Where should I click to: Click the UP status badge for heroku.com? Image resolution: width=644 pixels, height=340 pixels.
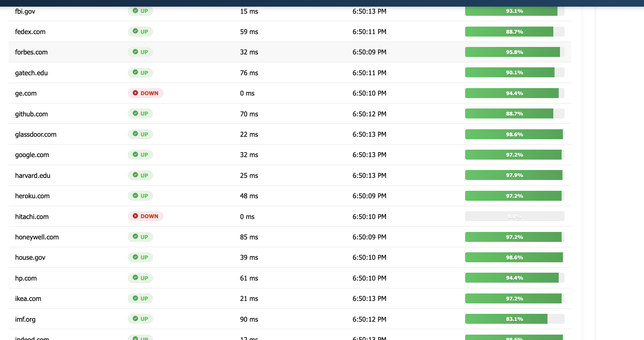140,196
